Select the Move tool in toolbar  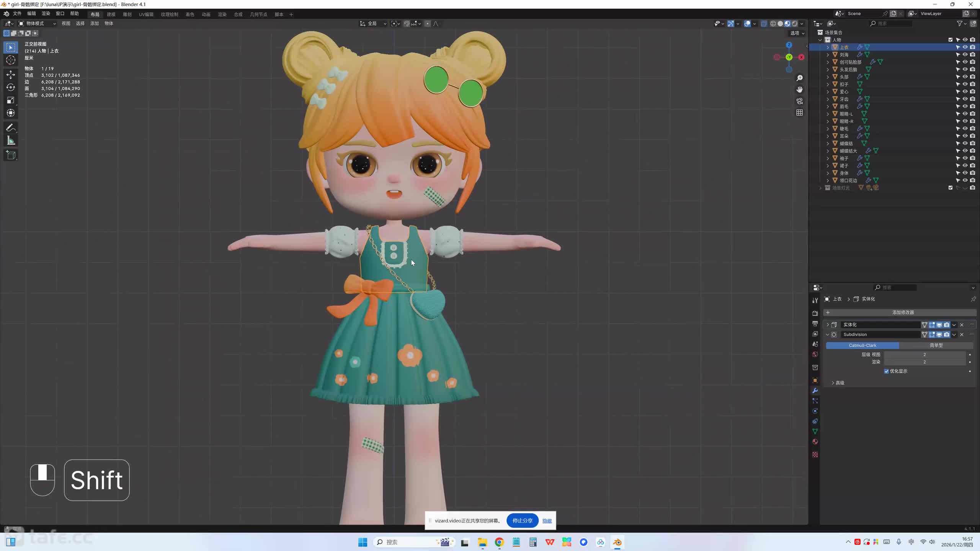pos(11,74)
